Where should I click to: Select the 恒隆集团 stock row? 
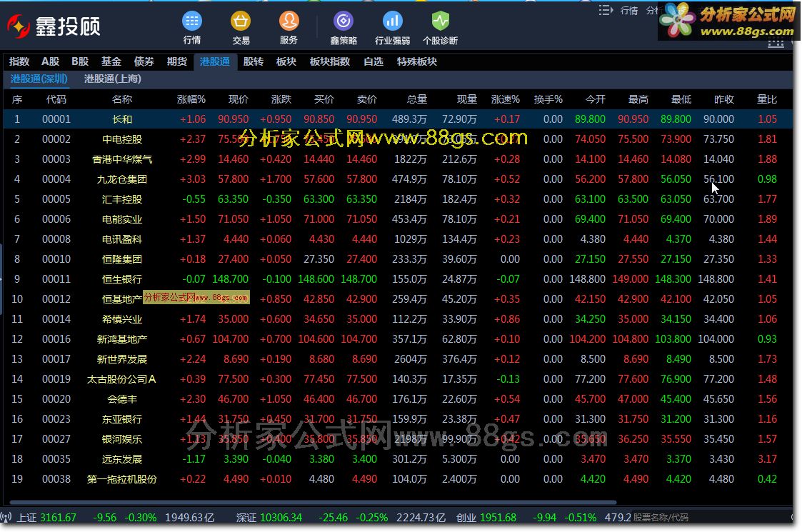[398, 259]
